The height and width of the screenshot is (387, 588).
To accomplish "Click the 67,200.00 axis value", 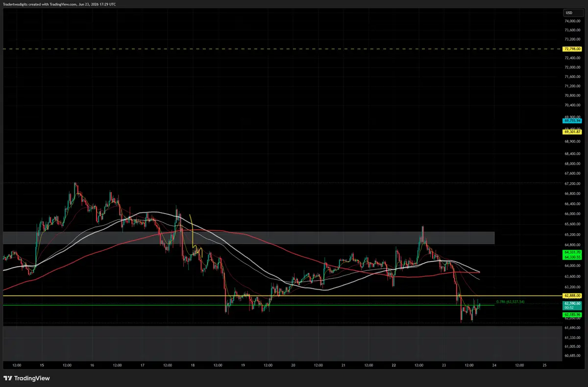I will point(572,183).
